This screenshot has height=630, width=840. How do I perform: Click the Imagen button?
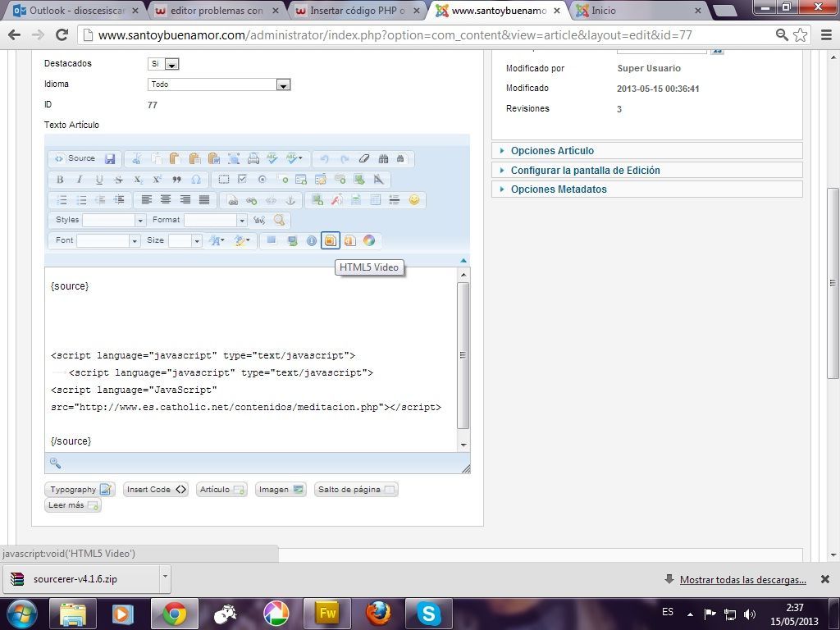(x=281, y=490)
